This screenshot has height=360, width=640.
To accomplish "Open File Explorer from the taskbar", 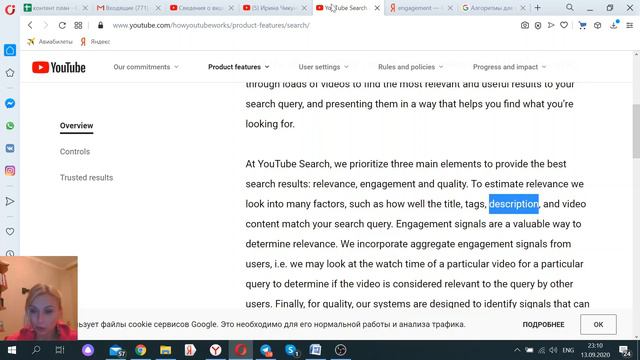I will tap(165, 350).
